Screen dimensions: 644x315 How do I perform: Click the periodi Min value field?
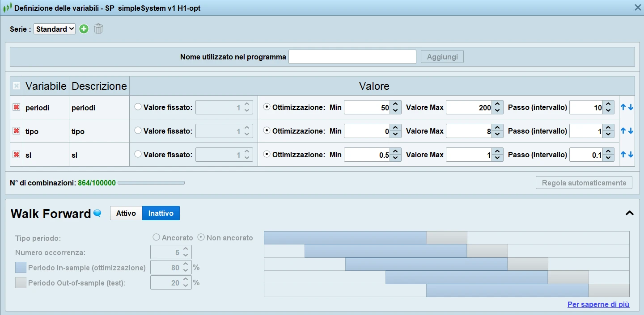[x=367, y=107]
